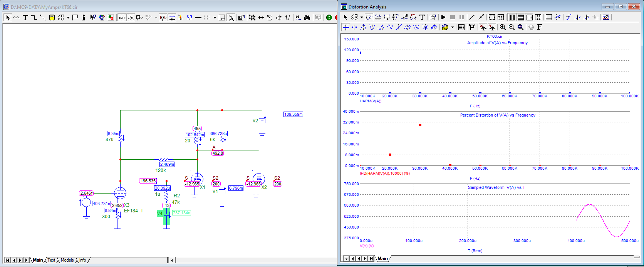Expand the component shapes dropdown arrow

(x=68, y=18)
